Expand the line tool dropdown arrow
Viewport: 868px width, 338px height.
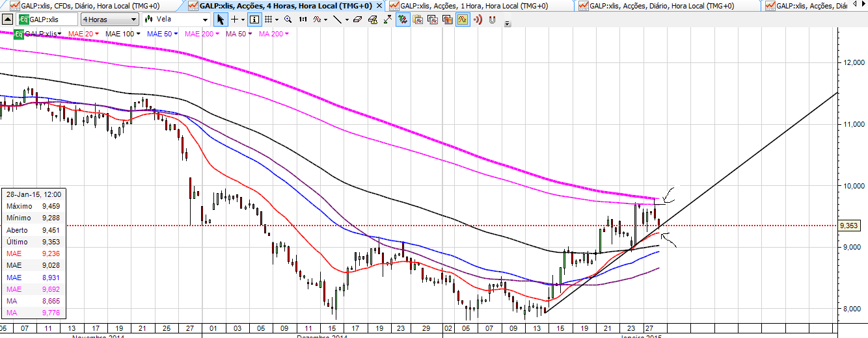pos(347,20)
